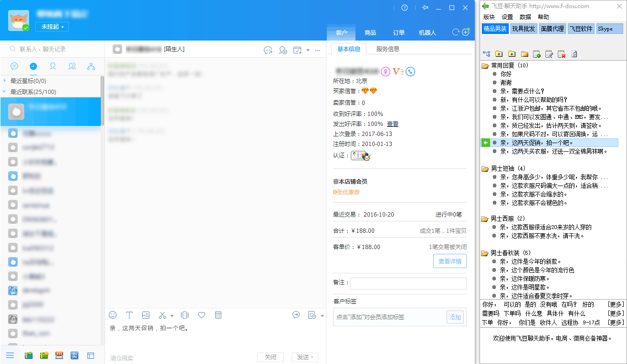This screenshot has height=364, width=627.
Task: Click the '联系人、聊天记录' search box
Action: tap(52, 49)
